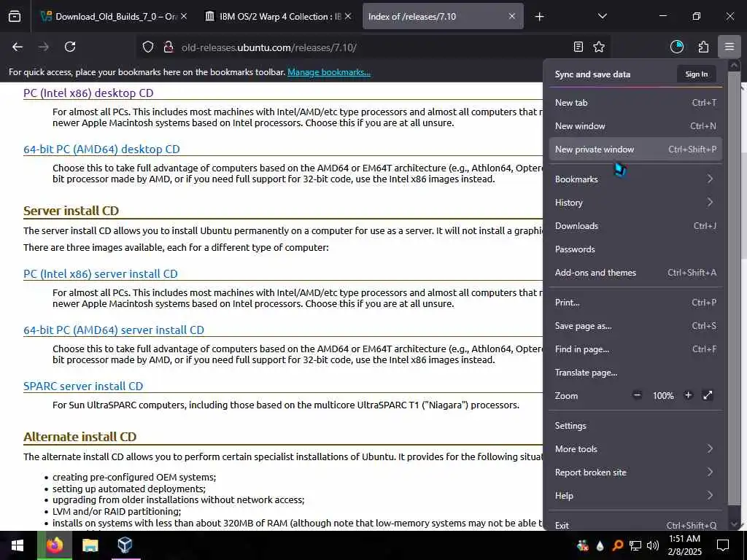Screen dimensions: 747x560
Task: Open a new tab with plus button
Action: coord(539,17)
